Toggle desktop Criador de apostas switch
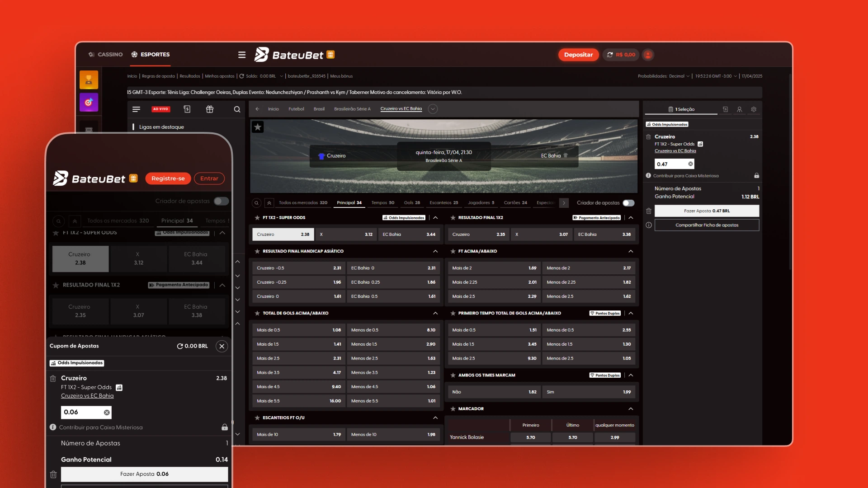This screenshot has height=488, width=868. click(x=628, y=203)
